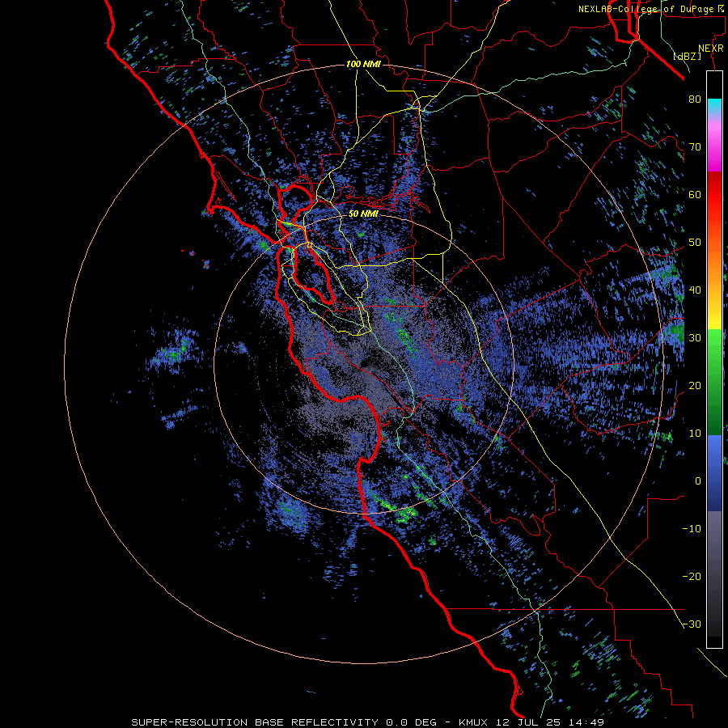
Task: Select the 60 value on the dBZ scale
Action: [695, 194]
